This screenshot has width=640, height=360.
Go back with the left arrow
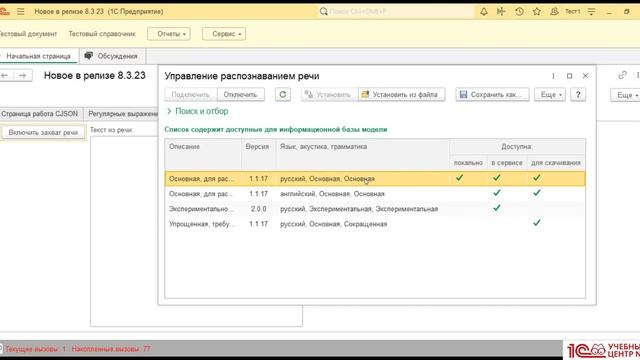(x=5, y=76)
